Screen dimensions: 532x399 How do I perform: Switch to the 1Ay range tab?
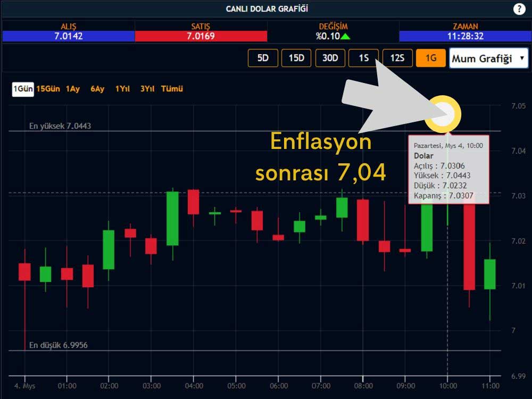coord(72,89)
